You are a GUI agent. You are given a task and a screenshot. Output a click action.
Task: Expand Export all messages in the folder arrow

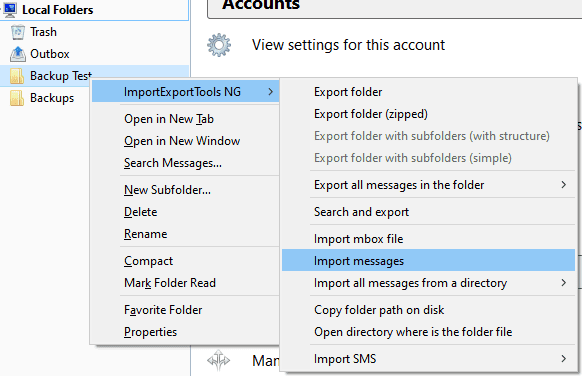(x=564, y=184)
